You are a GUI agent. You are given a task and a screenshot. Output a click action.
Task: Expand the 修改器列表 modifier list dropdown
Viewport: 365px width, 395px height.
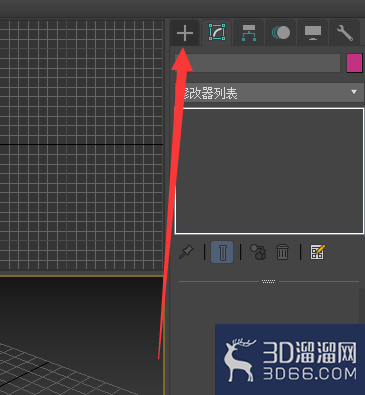click(269, 93)
